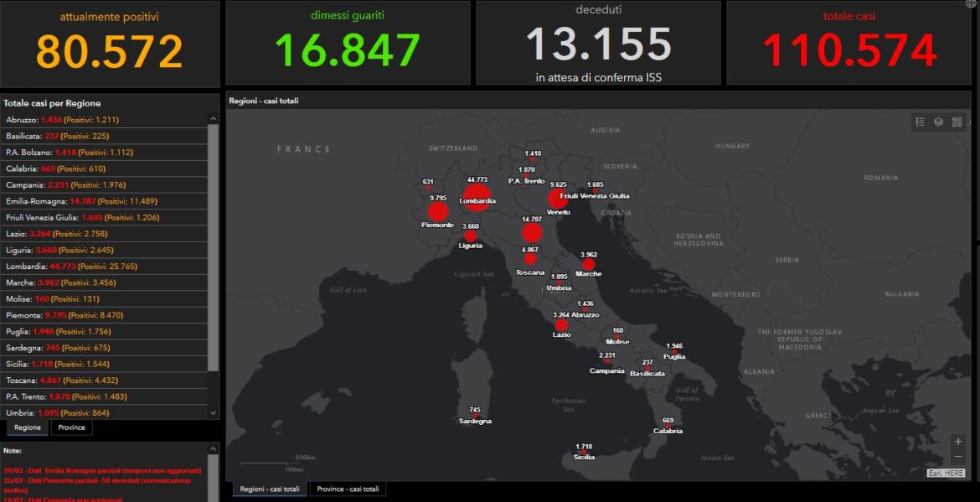
Task: Click the Toscana red circle marker
Action: (531, 259)
